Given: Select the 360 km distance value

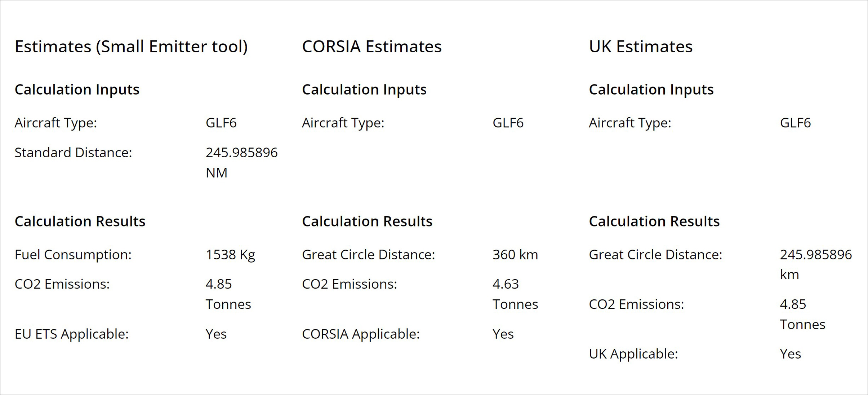Looking at the screenshot, I should coord(515,255).
